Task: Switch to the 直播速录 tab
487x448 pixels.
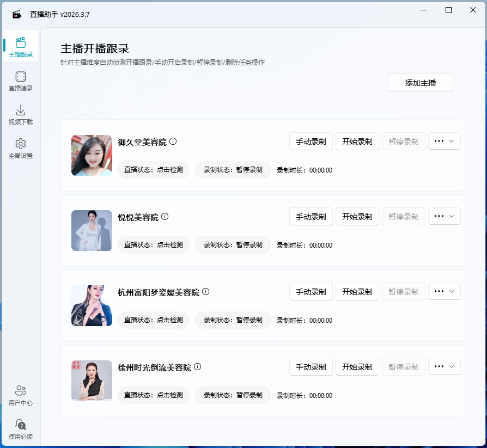Action: 20,82
